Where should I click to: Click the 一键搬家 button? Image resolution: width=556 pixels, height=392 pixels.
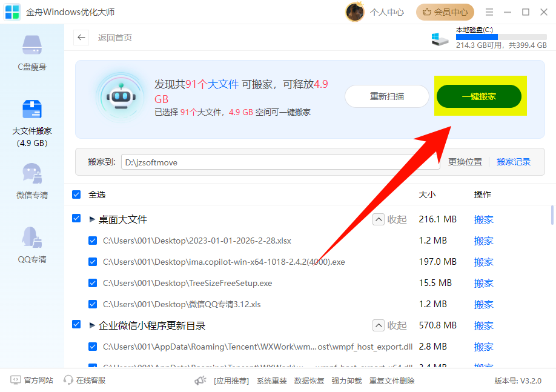click(480, 96)
